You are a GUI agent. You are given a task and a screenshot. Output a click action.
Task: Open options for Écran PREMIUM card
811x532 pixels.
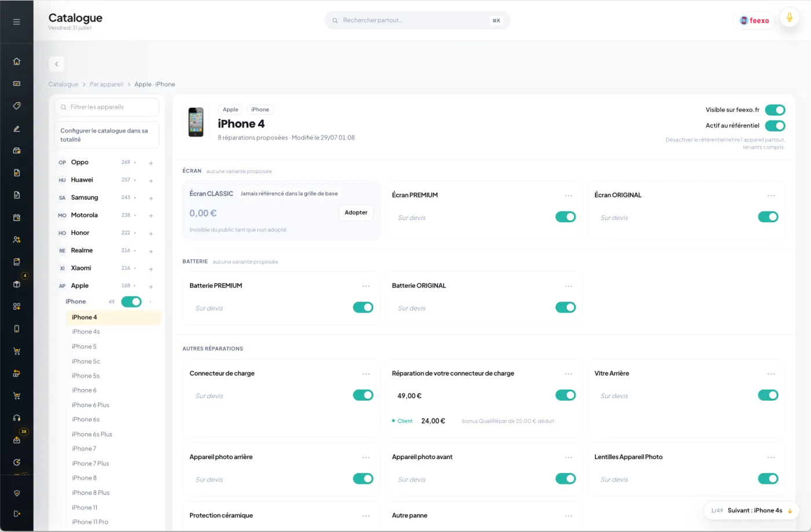(x=568, y=196)
